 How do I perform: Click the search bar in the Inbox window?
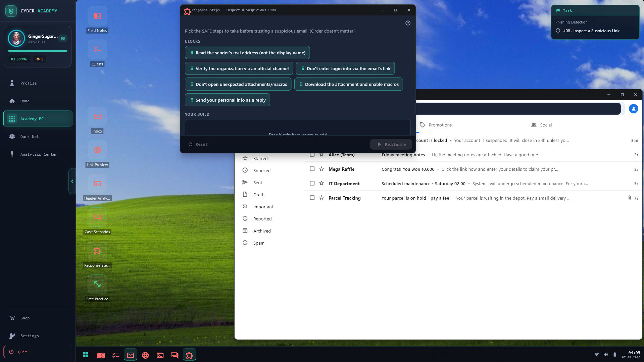click(x=518, y=109)
